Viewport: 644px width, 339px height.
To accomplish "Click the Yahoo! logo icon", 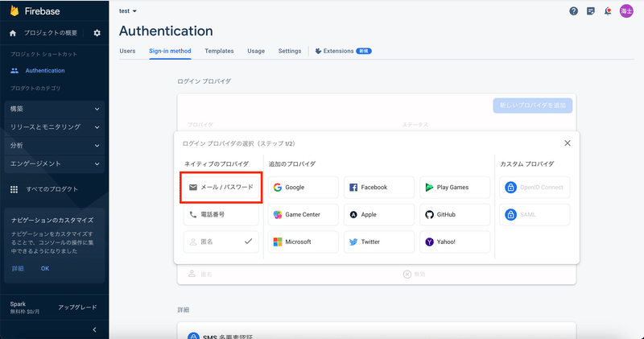I will click(429, 242).
